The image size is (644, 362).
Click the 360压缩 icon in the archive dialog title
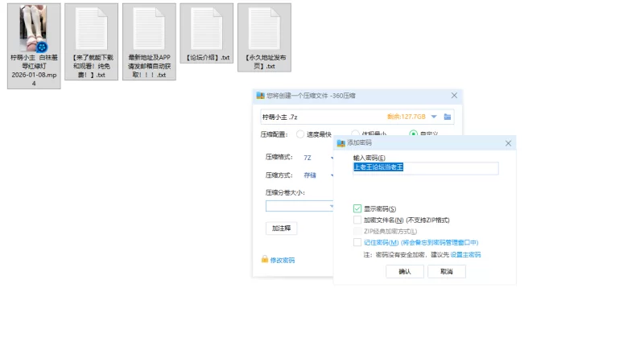pyautogui.click(x=260, y=96)
